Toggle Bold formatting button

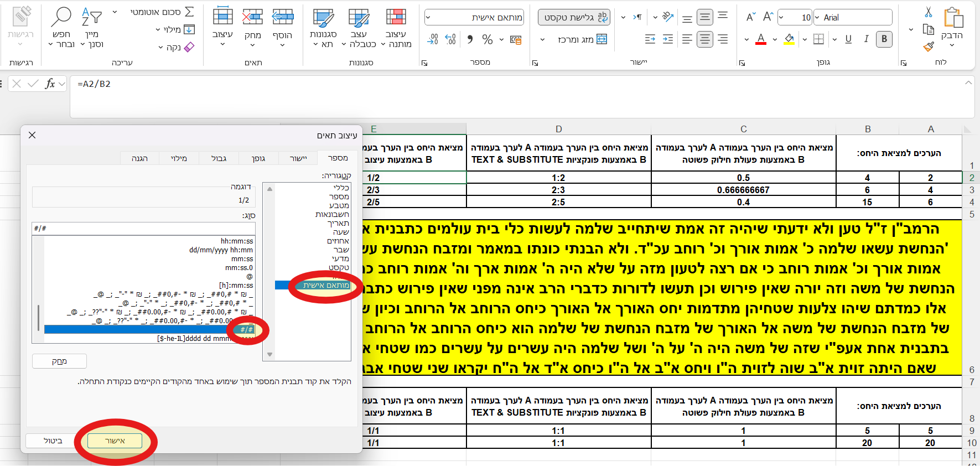[884, 39]
